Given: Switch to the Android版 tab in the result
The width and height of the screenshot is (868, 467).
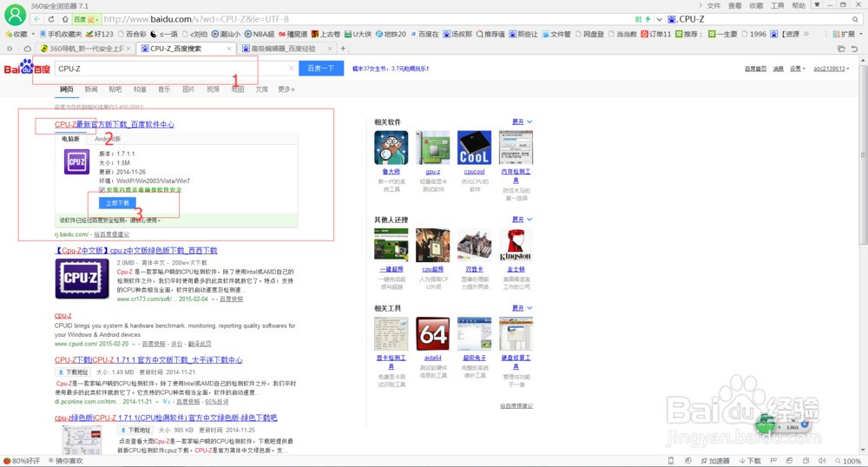Looking at the screenshot, I should click(108, 139).
